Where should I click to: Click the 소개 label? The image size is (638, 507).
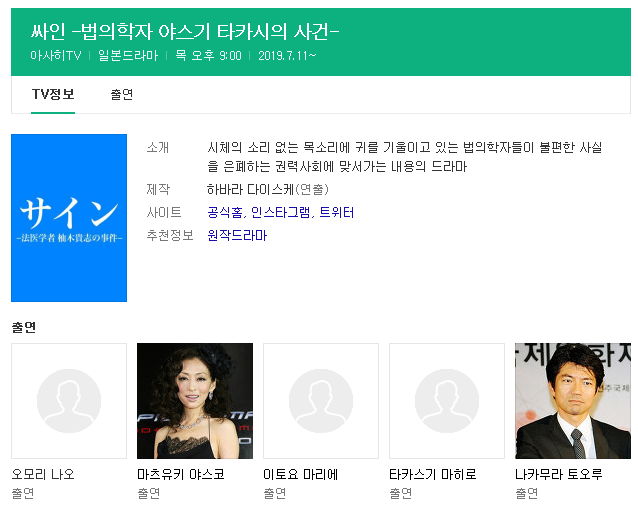[157, 147]
